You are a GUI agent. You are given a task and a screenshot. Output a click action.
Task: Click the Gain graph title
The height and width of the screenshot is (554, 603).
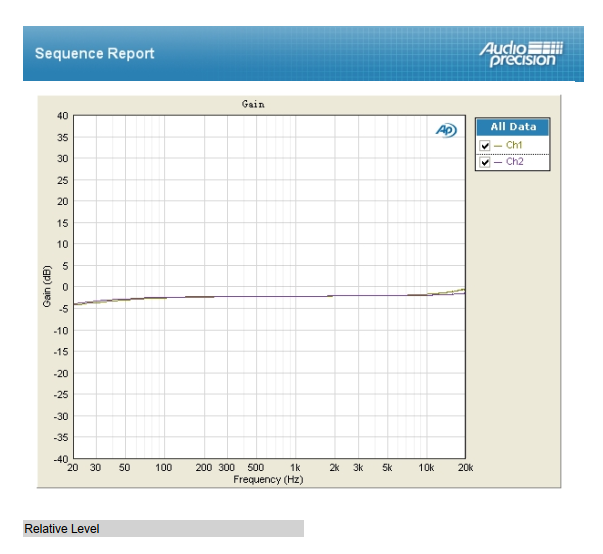click(253, 104)
